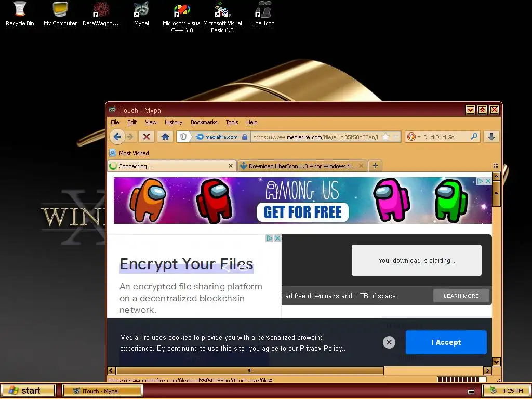Click the horizontal scrollbar thumb
The width and height of the screenshot is (532, 399).
pos(250,370)
